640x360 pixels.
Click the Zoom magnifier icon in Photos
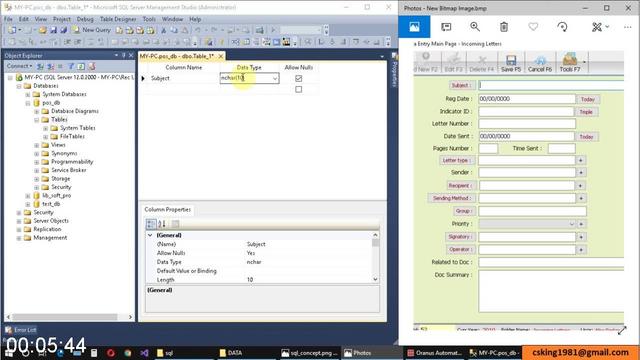point(475,27)
